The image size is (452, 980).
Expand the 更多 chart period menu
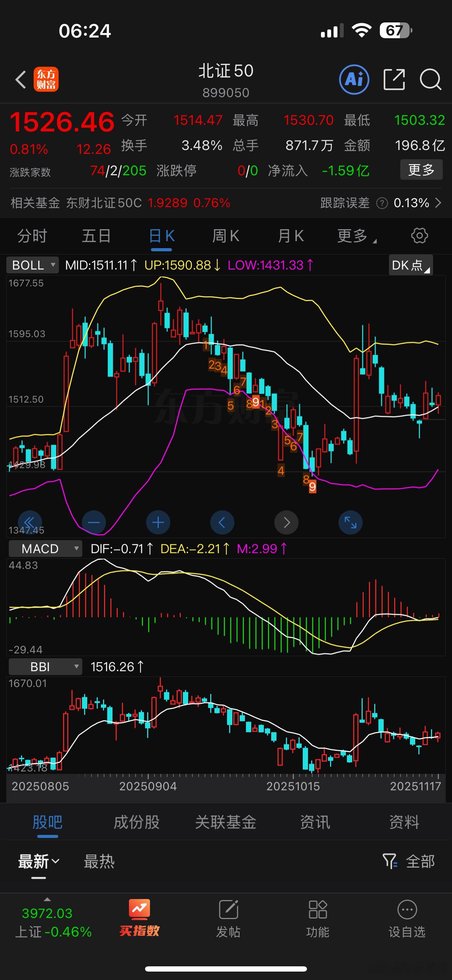[357, 236]
